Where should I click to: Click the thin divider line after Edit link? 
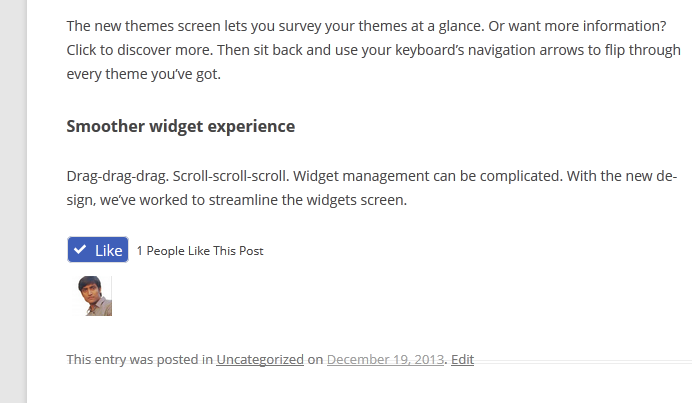coord(583,362)
